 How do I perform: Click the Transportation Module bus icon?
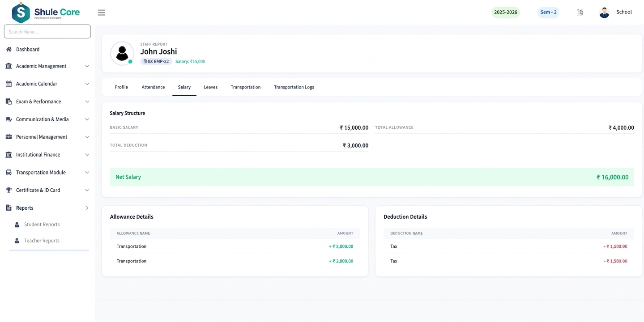[9, 173]
